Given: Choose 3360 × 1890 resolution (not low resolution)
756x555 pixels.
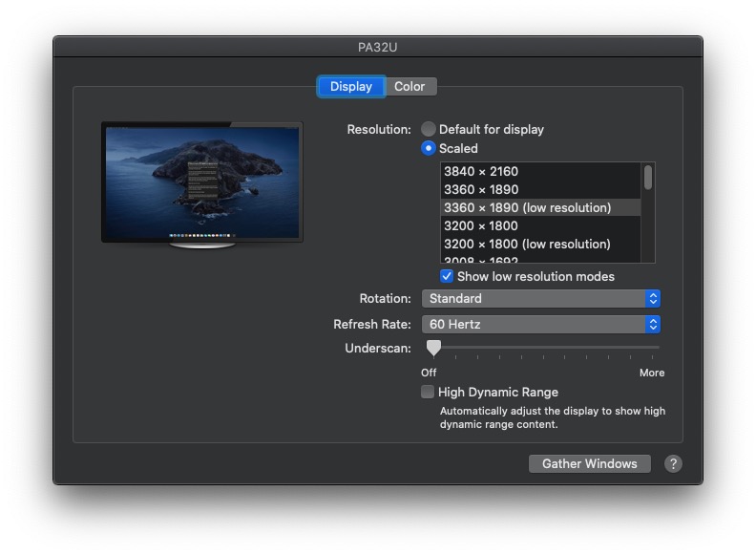Looking at the screenshot, I should 540,189.
